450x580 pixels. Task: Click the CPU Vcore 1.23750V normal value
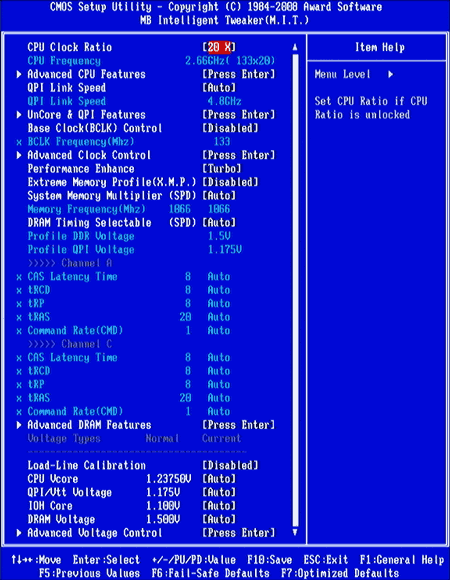click(x=169, y=479)
